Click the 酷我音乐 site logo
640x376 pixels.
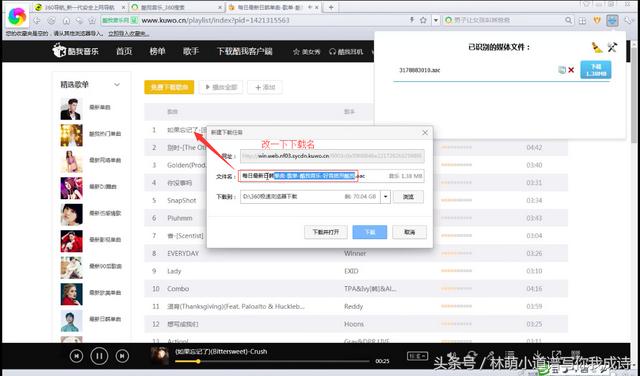coord(76,51)
